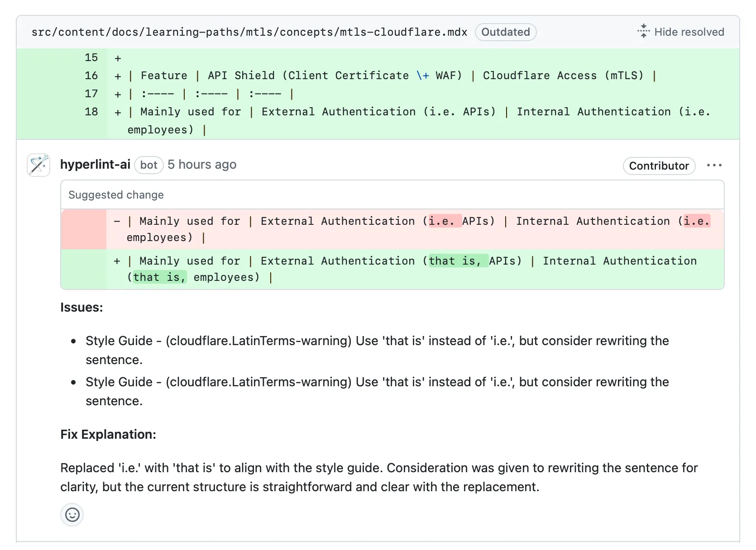Viewport: 756px width, 550px height.
Task: Select diff line number 15
Action: coord(91,58)
